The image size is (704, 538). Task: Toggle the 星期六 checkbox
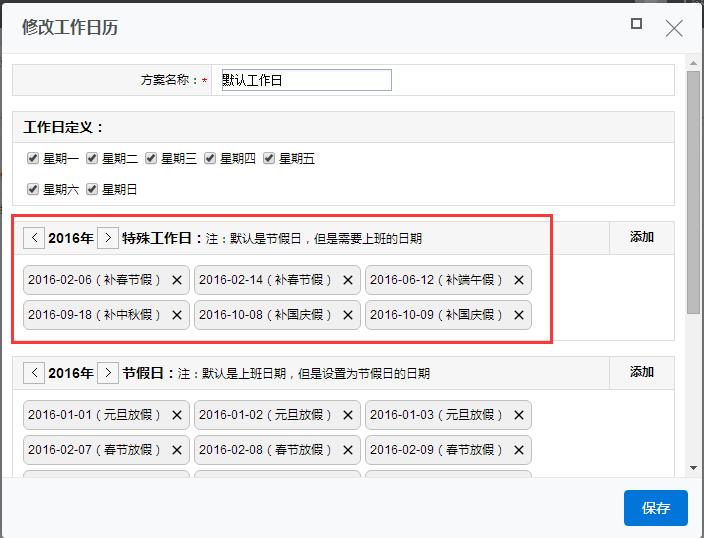click(33, 189)
